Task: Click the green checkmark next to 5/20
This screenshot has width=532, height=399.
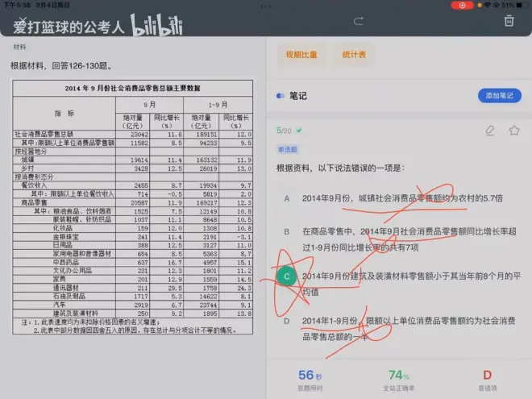Action: 297,130
